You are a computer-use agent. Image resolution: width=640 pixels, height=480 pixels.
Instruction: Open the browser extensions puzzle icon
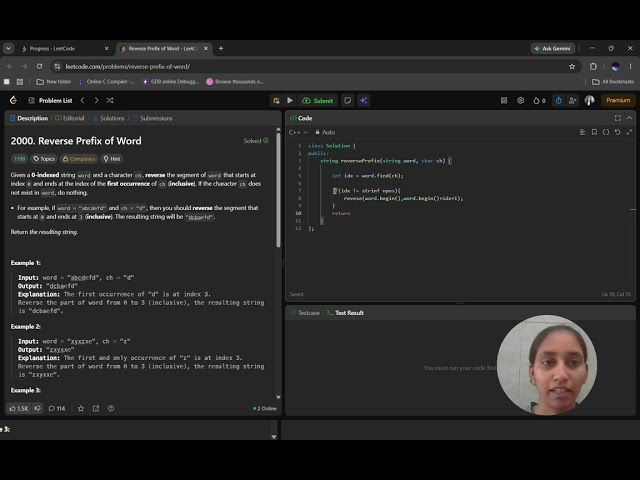[x=593, y=67]
